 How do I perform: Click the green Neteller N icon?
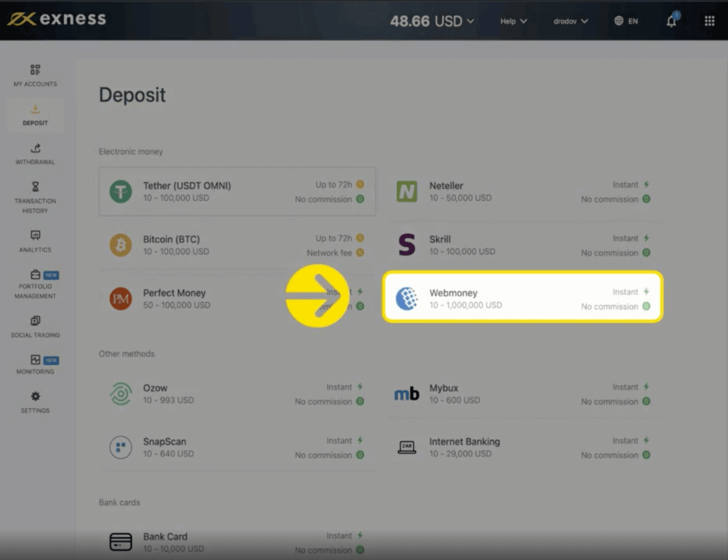407,191
